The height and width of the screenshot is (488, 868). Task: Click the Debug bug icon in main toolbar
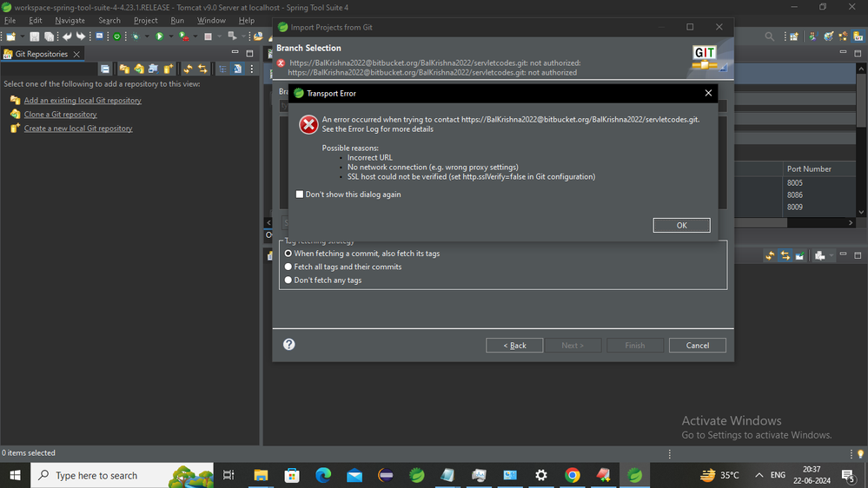pos(136,36)
